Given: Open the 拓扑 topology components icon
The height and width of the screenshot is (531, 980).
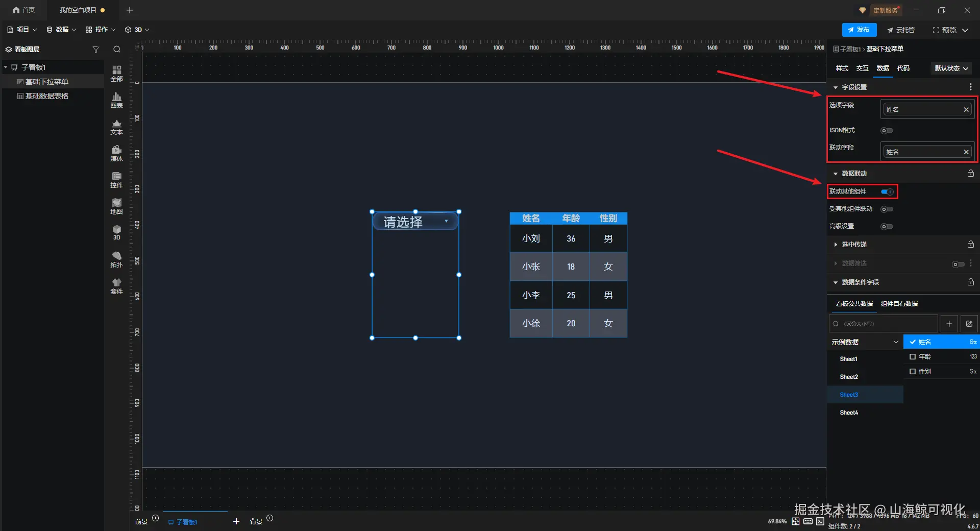Looking at the screenshot, I should point(116,259).
